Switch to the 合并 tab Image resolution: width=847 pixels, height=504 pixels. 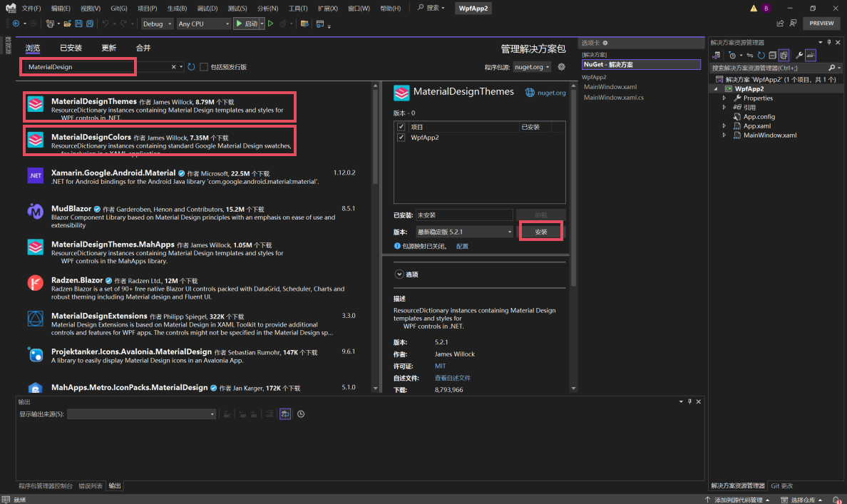click(x=143, y=48)
